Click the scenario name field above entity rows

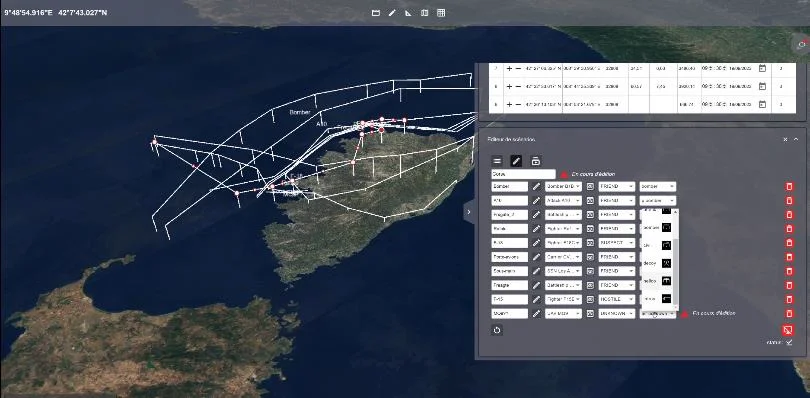(x=523, y=174)
